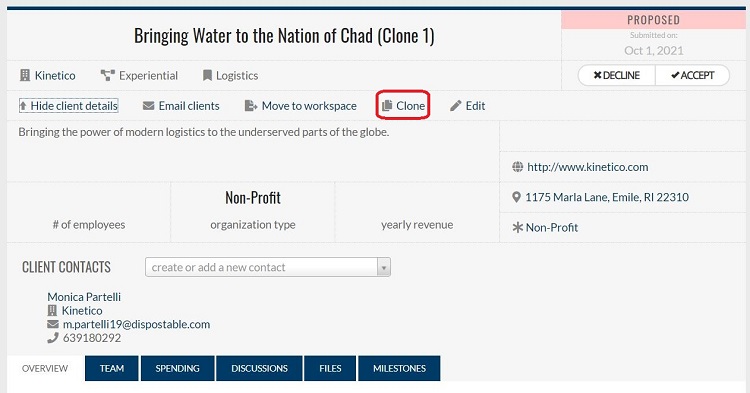Screen dimensions: 750x393
Task: Click the Edit pencil icon
Action: [455, 106]
